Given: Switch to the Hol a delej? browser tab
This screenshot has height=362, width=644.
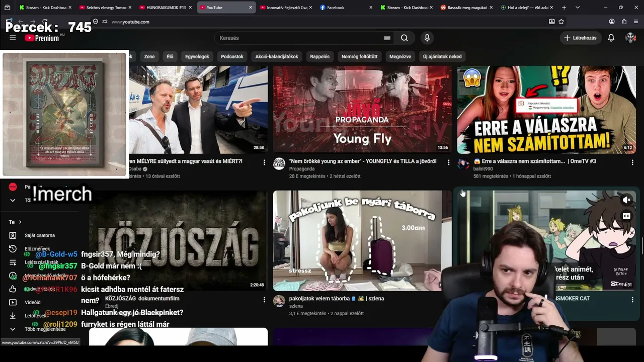Looking at the screenshot, I should click(528, 8).
